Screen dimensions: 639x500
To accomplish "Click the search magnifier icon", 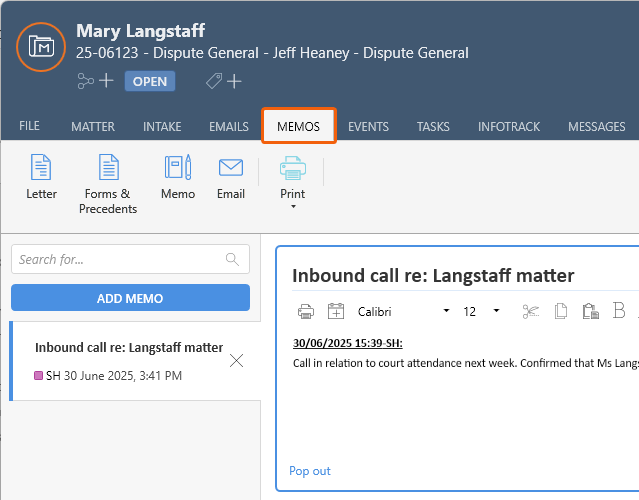I will click(232, 259).
